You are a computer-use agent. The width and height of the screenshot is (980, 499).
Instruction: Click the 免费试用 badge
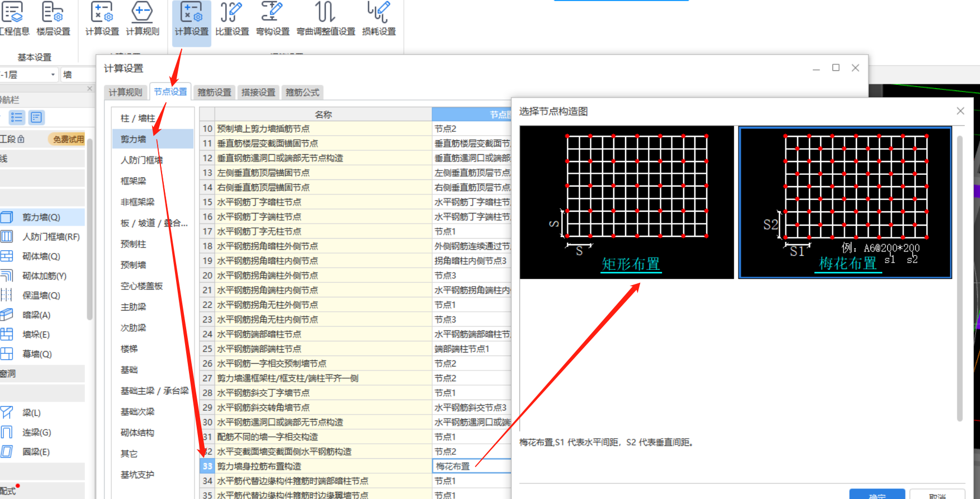coord(68,139)
